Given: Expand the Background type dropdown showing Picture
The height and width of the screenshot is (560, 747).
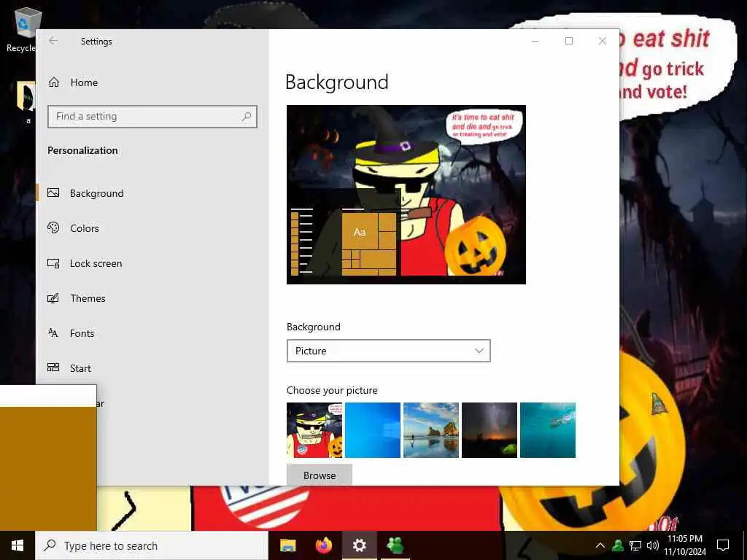Looking at the screenshot, I should pyautogui.click(x=388, y=351).
